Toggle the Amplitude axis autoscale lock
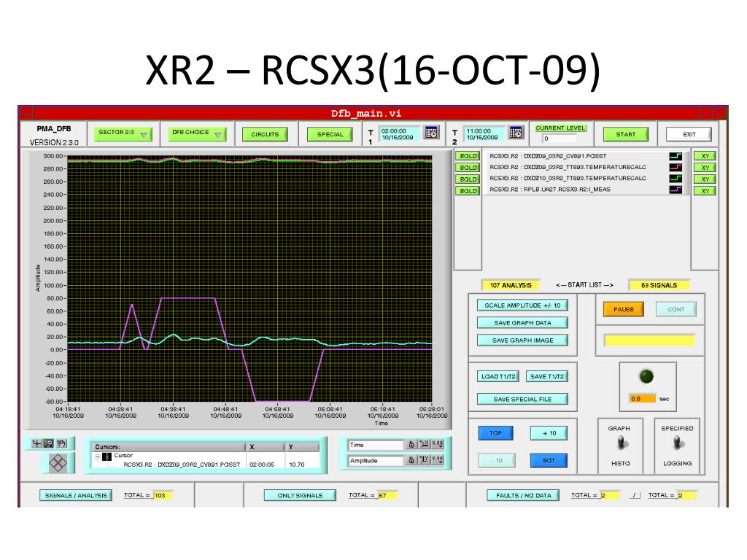Viewport: 747px width, 560px height. 411,460
